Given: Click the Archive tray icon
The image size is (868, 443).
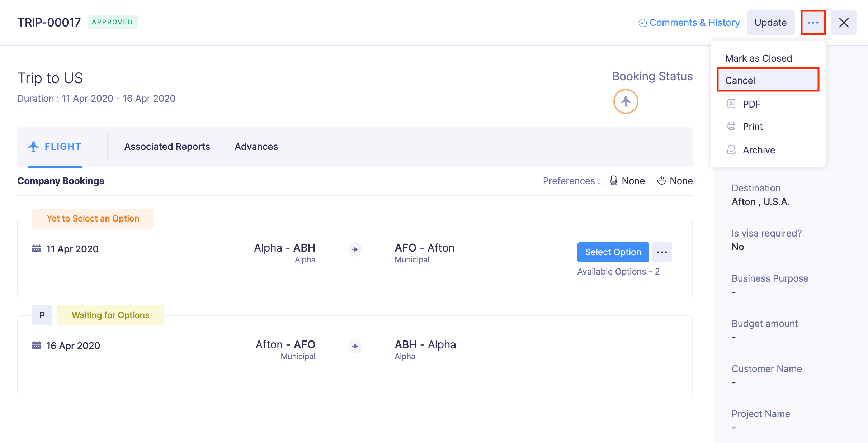Looking at the screenshot, I should click(731, 150).
